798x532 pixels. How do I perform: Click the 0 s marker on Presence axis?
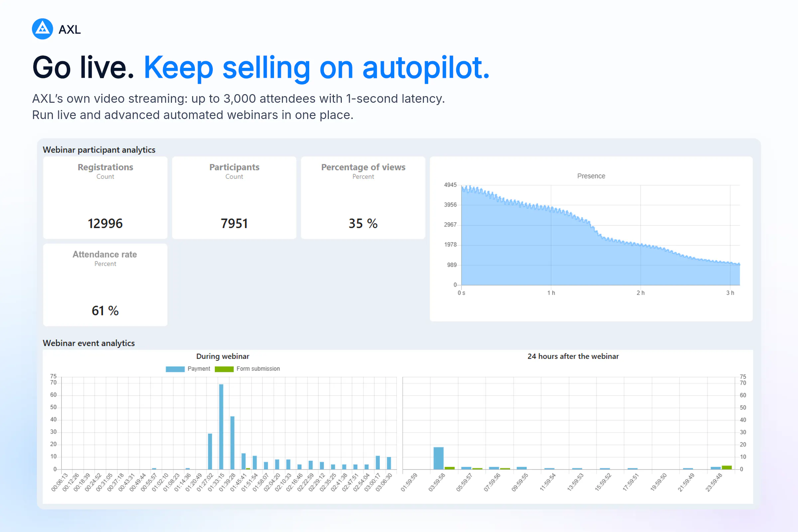(462, 293)
